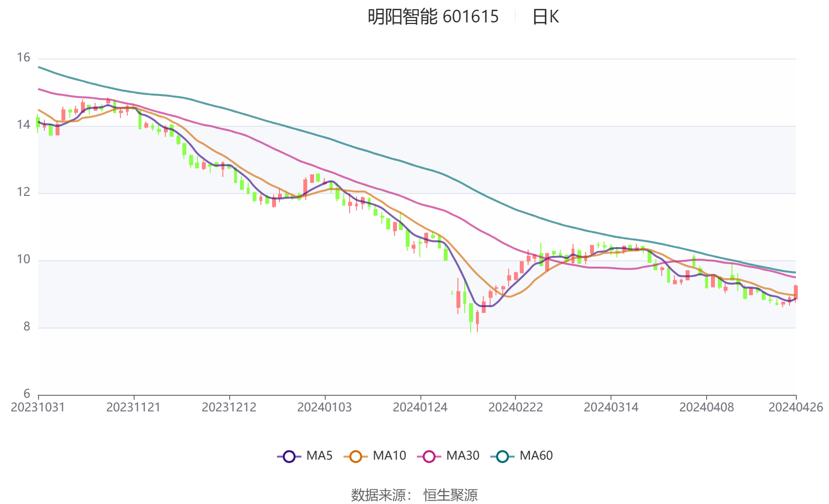The image size is (829, 504).
Task: Click the MA5 purple circle legend marker
Action: tap(289, 456)
